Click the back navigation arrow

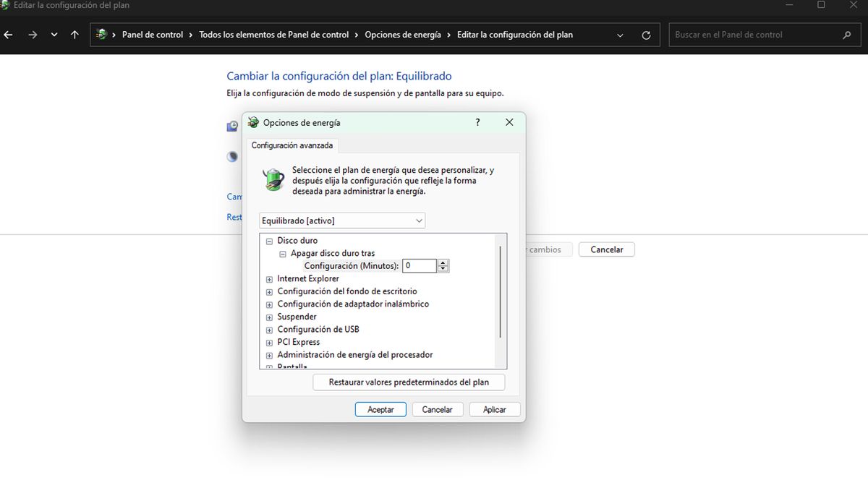point(8,34)
